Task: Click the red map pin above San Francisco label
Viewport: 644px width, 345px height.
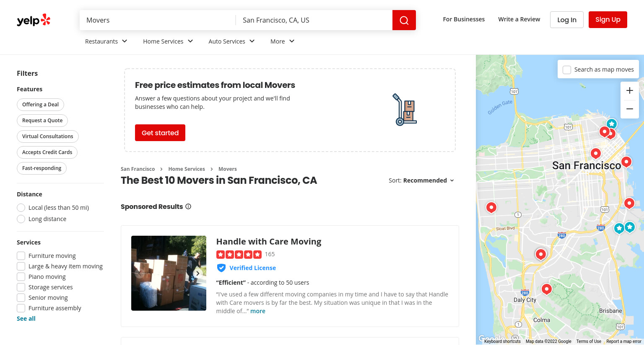Action: pos(596,154)
